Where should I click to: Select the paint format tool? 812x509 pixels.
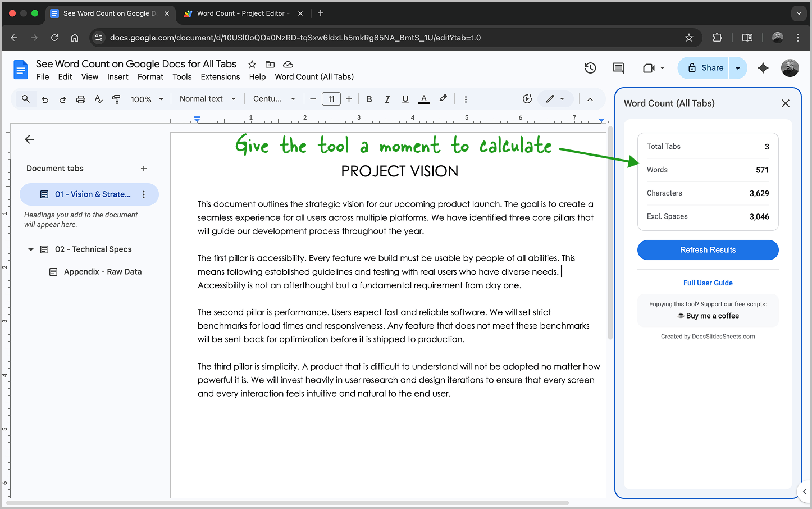tap(116, 99)
